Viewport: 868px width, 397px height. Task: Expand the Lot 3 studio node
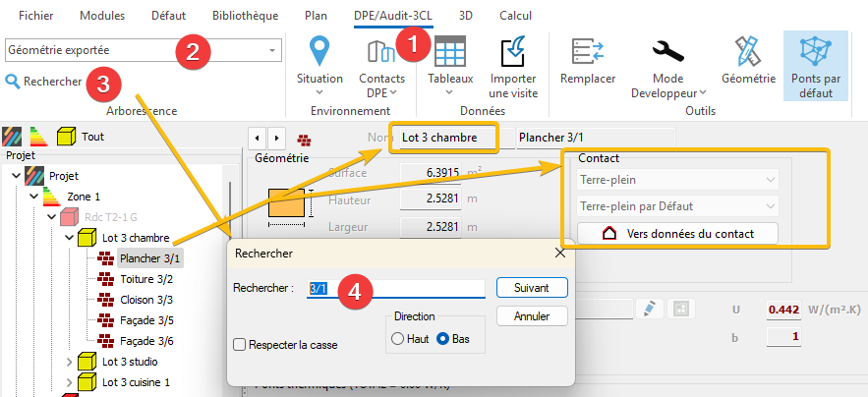pyautogui.click(x=69, y=363)
